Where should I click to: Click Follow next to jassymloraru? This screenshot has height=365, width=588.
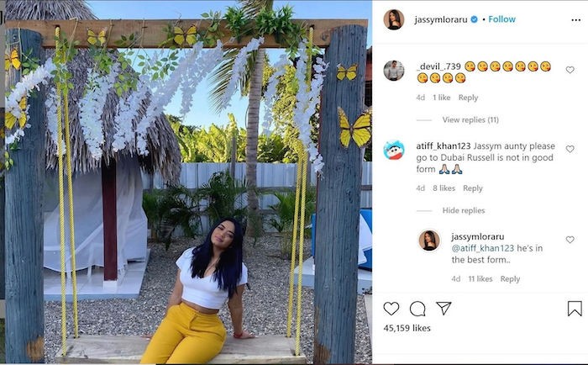click(502, 19)
